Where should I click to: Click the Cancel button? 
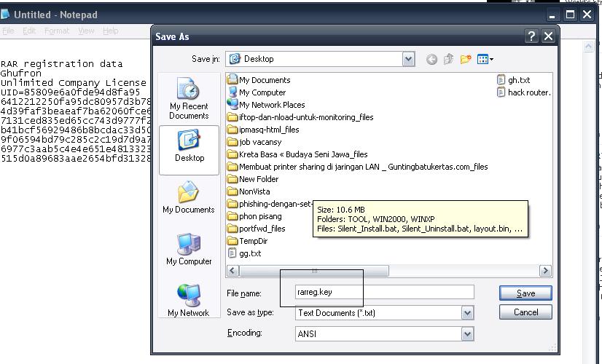[x=525, y=312]
